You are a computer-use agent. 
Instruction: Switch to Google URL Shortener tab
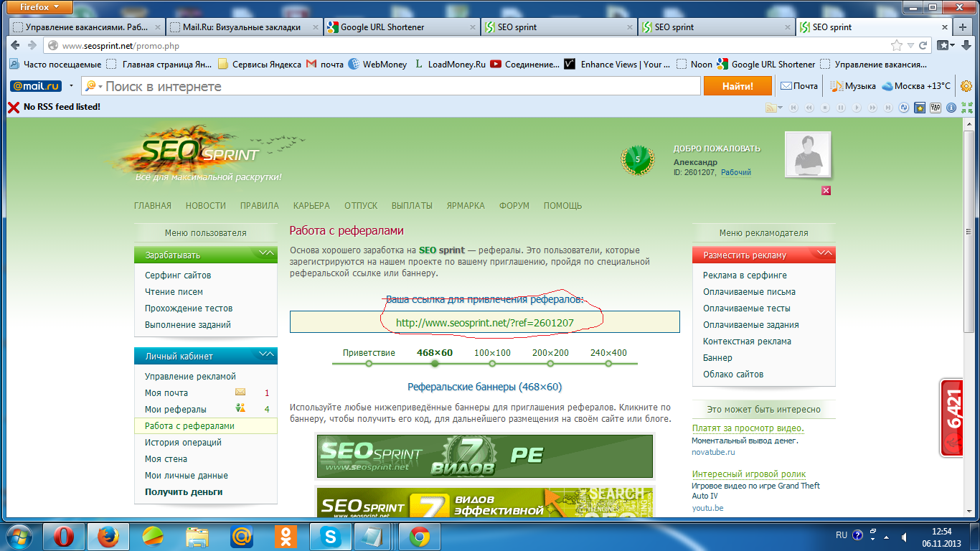coord(400,27)
